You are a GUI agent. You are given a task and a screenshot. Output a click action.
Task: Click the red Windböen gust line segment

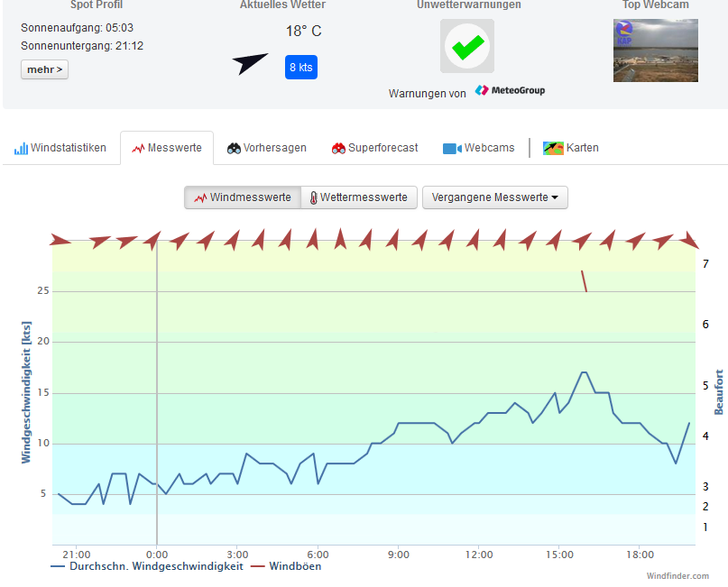point(584,281)
